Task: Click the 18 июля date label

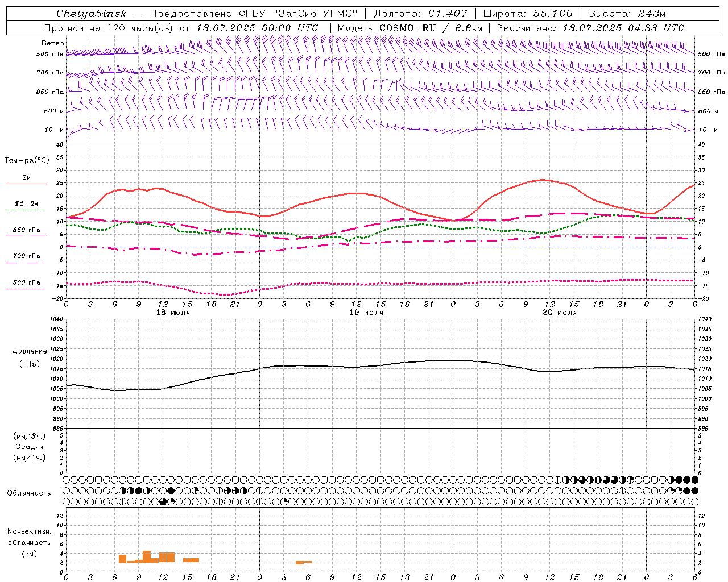Action: coord(173,312)
